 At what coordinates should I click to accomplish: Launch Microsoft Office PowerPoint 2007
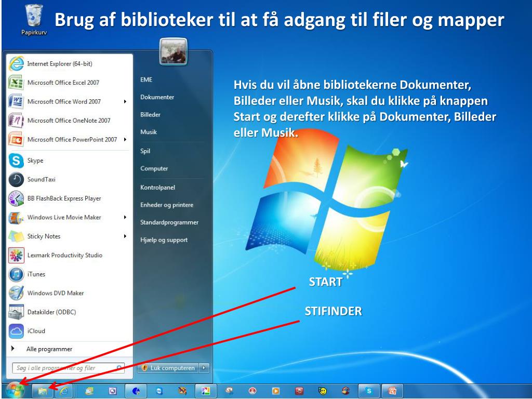pyautogui.click(x=64, y=139)
